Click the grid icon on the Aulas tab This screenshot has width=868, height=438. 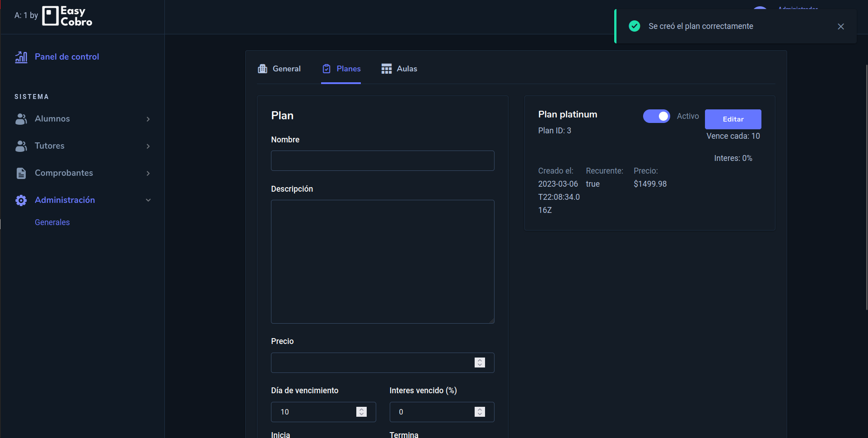pos(386,68)
